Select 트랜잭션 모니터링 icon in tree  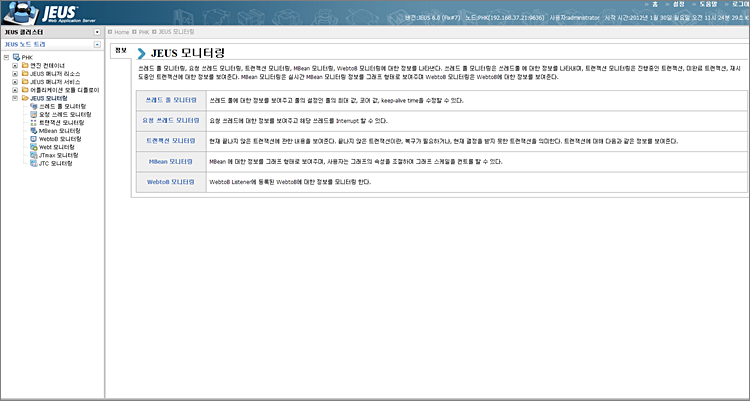(33, 123)
